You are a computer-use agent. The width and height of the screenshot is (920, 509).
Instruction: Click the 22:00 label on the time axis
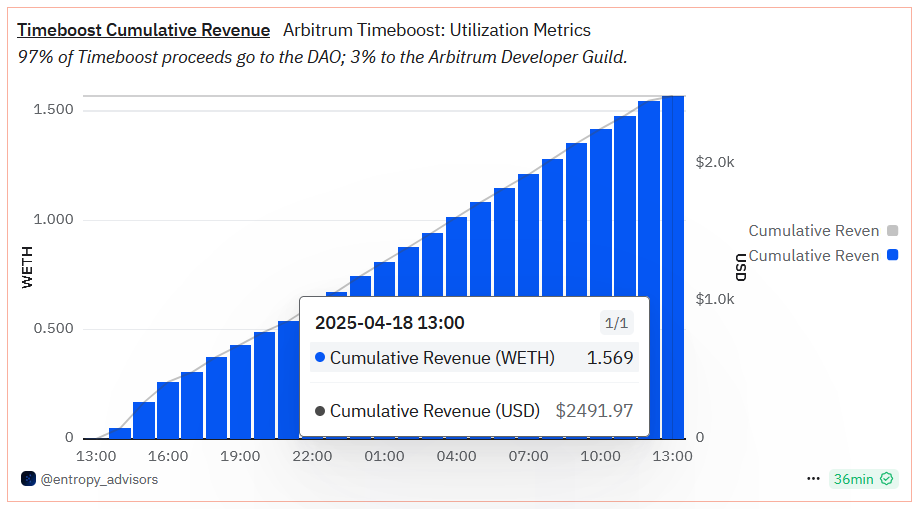pyautogui.click(x=313, y=456)
